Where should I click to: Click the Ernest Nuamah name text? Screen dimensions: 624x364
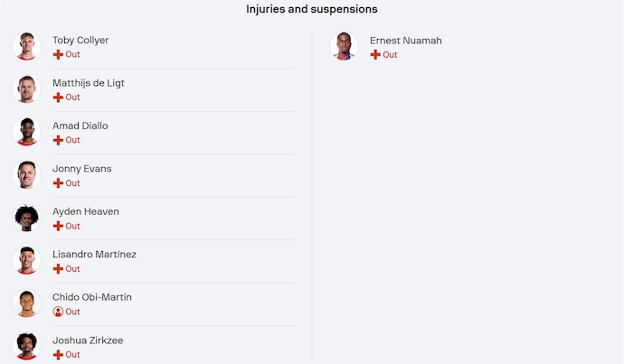[x=406, y=41]
